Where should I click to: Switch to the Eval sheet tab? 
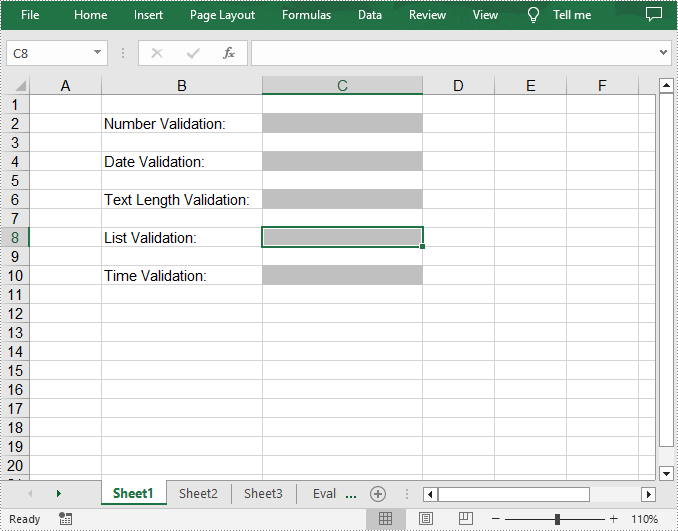pos(324,493)
